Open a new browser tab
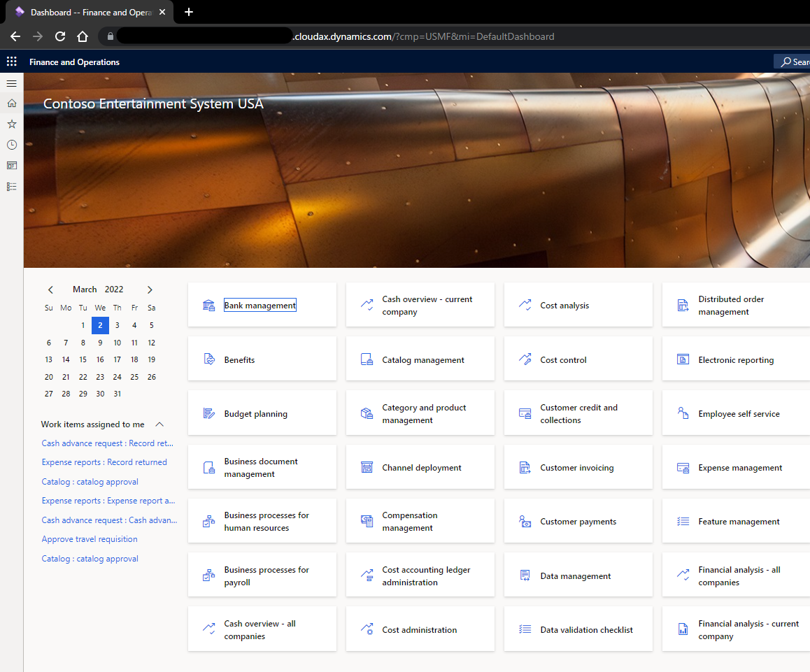 click(x=189, y=12)
